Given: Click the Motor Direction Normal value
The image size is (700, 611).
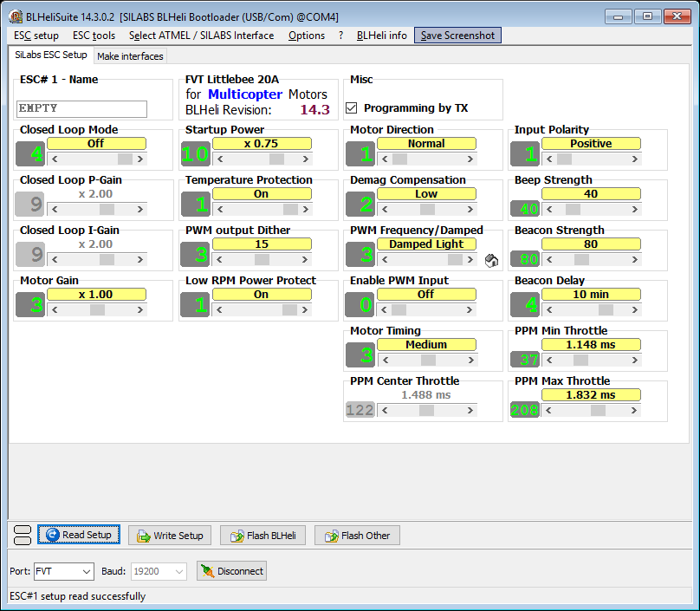Looking at the screenshot, I should tap(426, 143).
